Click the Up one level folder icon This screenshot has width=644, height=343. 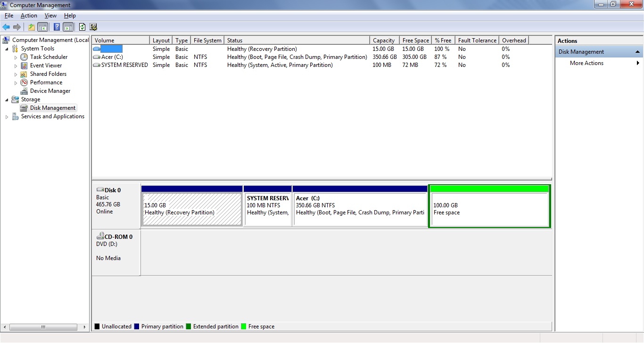pos(32,27)
